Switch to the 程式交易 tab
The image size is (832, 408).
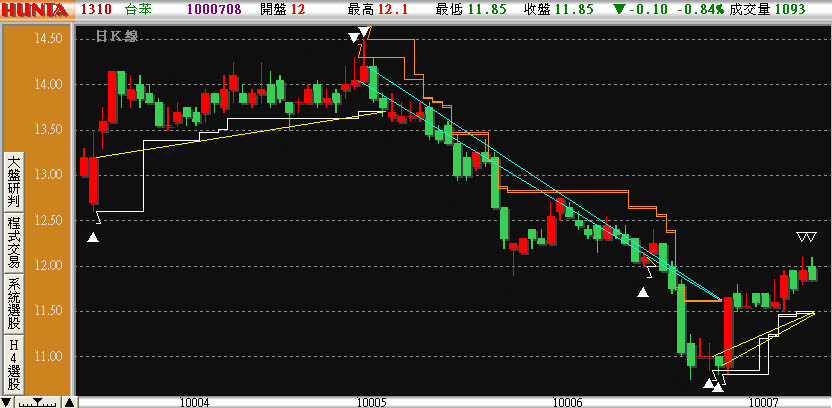click(14, 240)
